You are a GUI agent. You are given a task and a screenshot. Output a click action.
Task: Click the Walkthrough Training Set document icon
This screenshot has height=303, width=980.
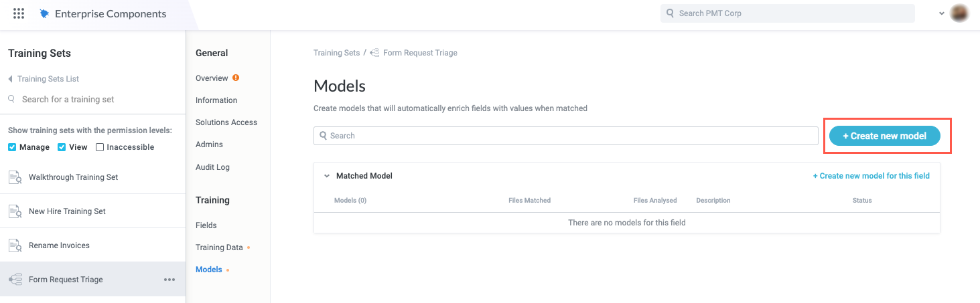coord(15,177)
